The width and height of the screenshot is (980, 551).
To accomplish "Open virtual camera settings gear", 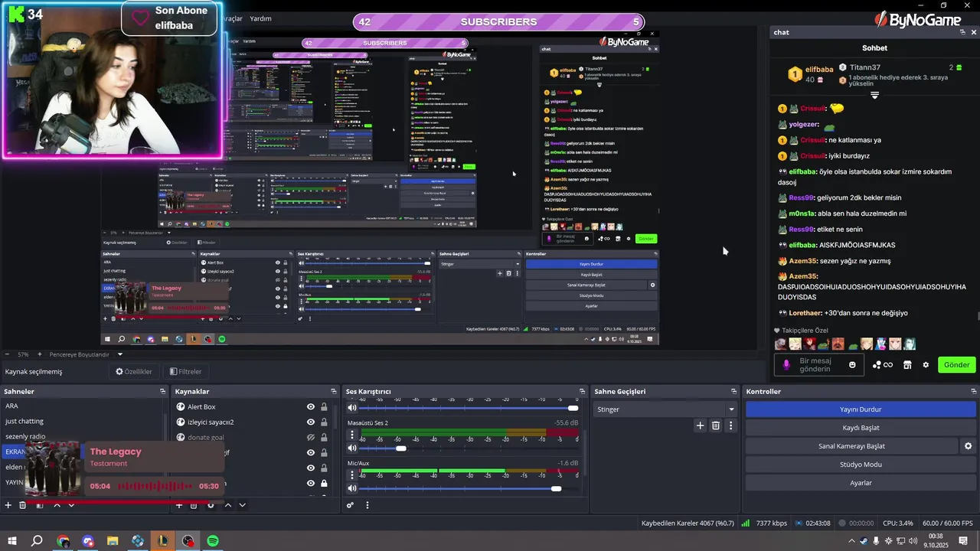I will (968, 446).
